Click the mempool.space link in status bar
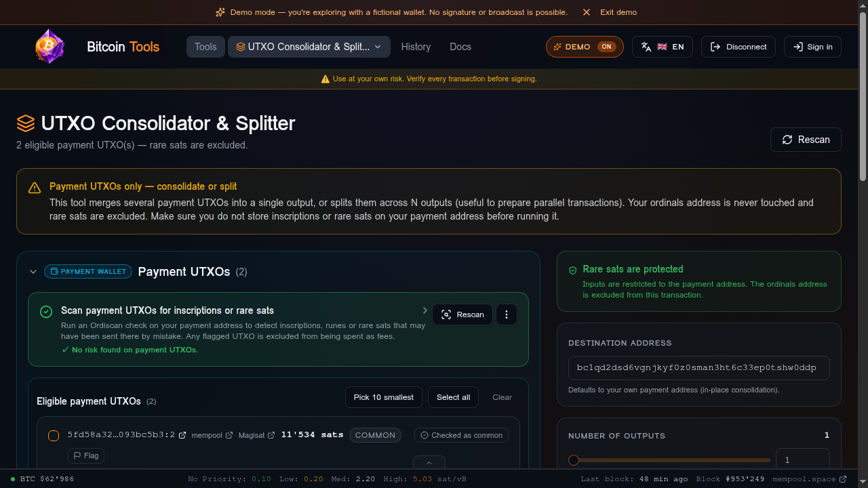The width and height of the screenshot is (868, 488). click(x=809, y=479)
